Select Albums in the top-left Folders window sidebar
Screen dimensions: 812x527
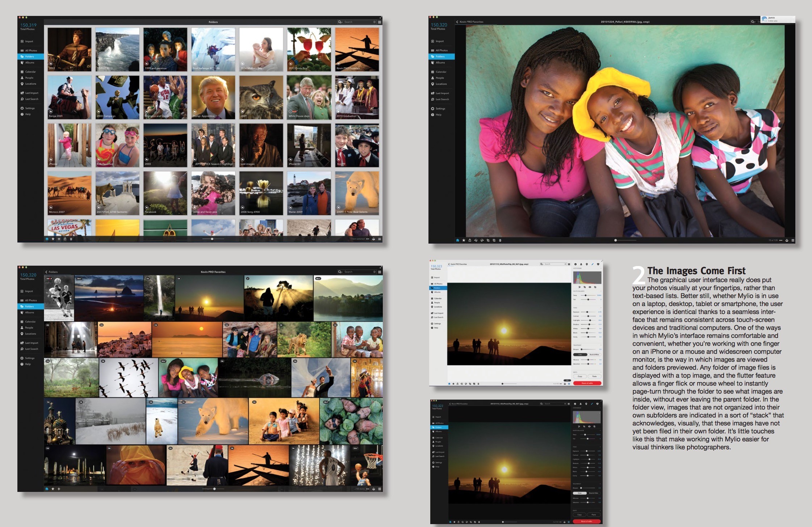point(27,63)
